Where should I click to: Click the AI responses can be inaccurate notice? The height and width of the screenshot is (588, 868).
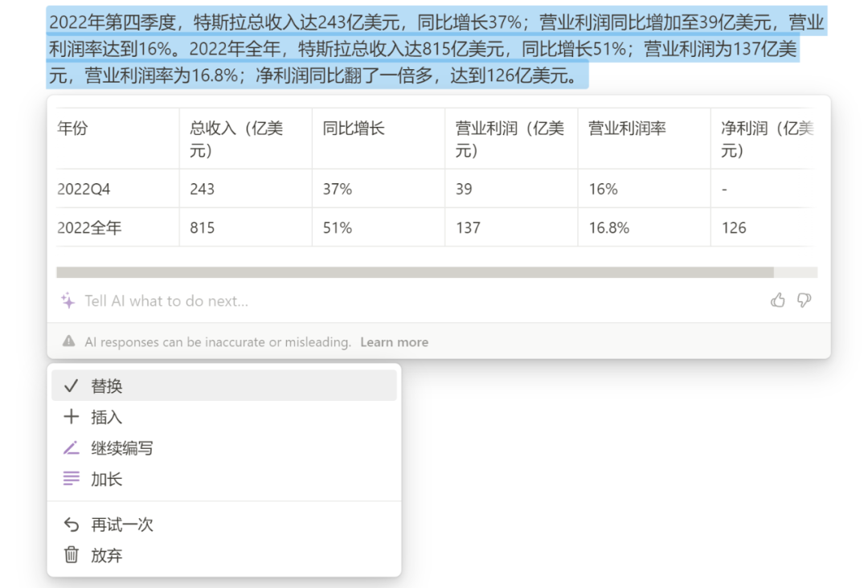coord(218,342)
